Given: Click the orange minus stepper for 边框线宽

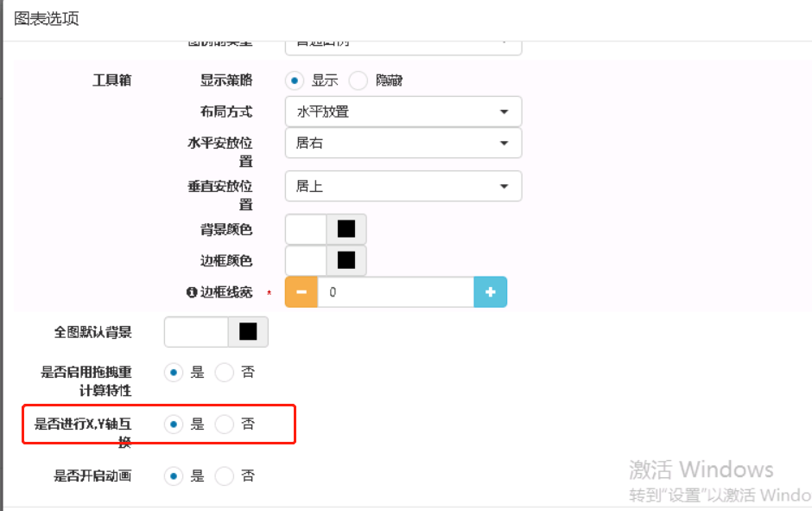Looking at the screenshot, I should tap(301, 292).
